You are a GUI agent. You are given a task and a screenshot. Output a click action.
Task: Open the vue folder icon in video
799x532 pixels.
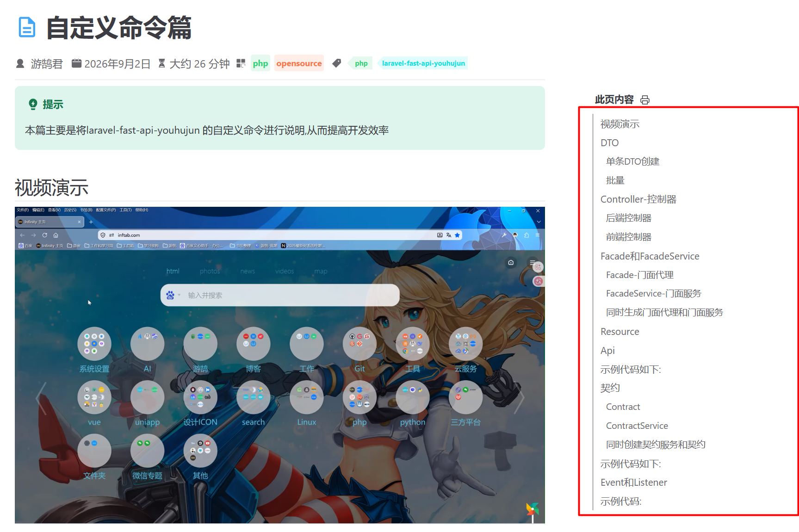(x=94, y=397)
